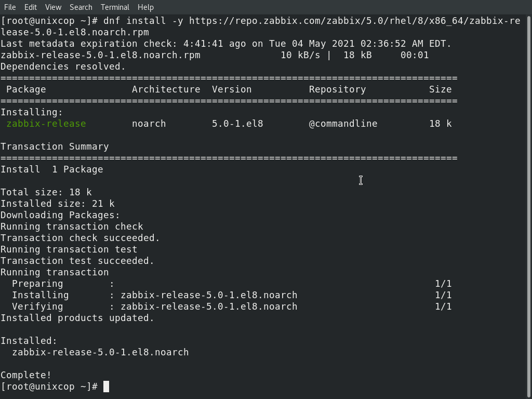The image size is (532, 399).
Task: Open the Help menu
Action: point(145,7)
